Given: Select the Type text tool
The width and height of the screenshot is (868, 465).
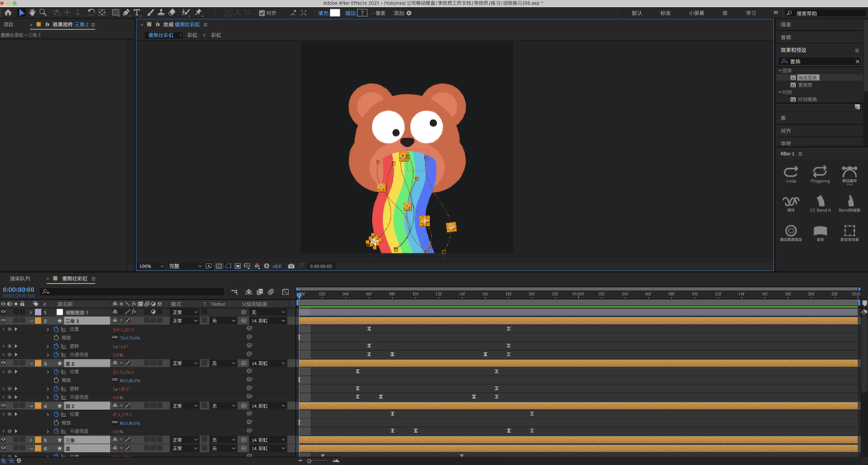Looking at the screenshot, I should pyautogui.click(x=136, y=12).
